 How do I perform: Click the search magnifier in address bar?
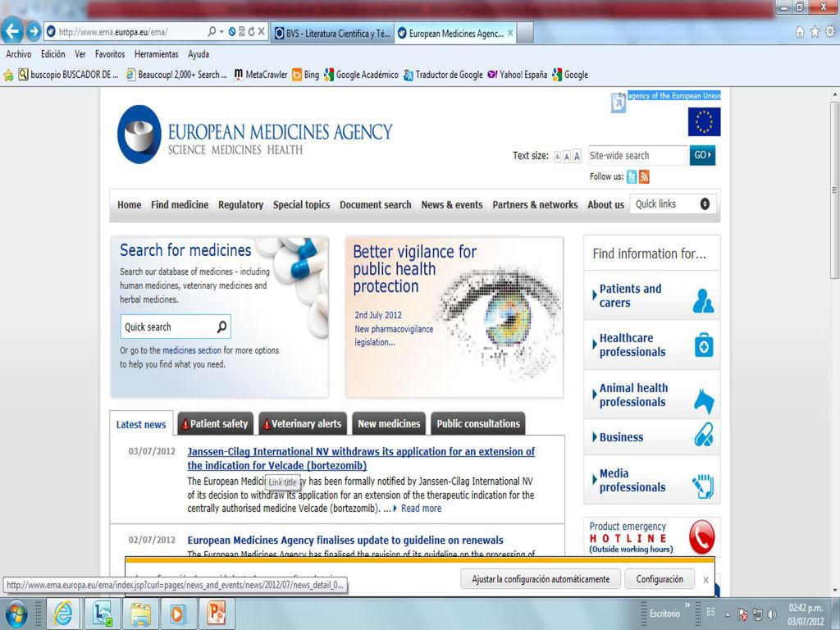tap(212, 32)
